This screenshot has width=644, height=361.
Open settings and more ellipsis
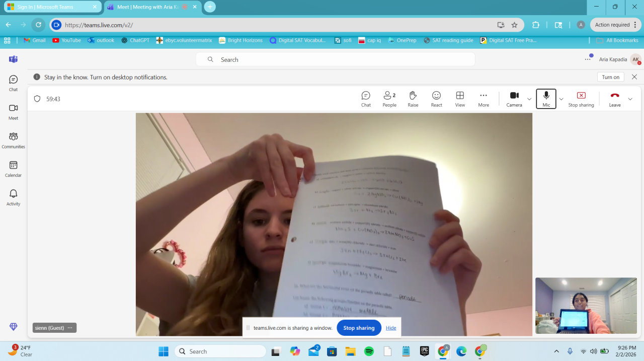pyautogui.click(x=588, y=59)
